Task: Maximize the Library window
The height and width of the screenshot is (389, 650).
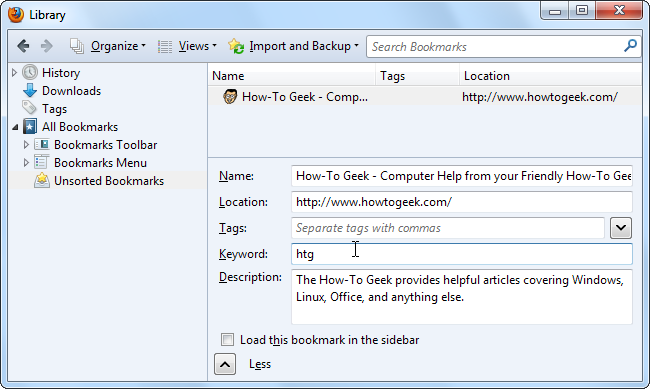Action: point(582,11)
